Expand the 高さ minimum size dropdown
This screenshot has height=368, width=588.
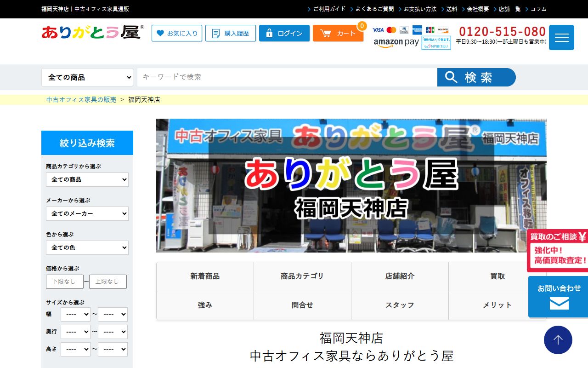75,349
